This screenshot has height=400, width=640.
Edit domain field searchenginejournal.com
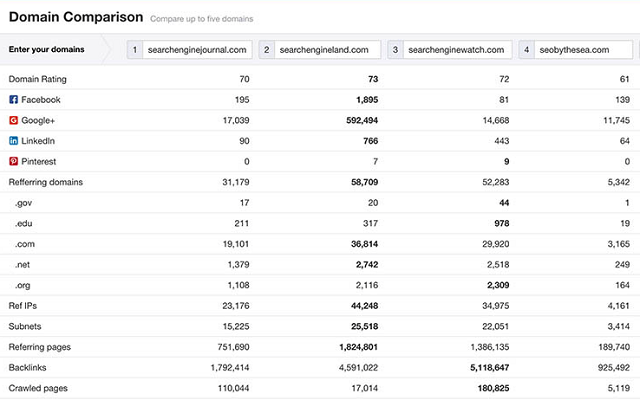(x=197, y=50)
